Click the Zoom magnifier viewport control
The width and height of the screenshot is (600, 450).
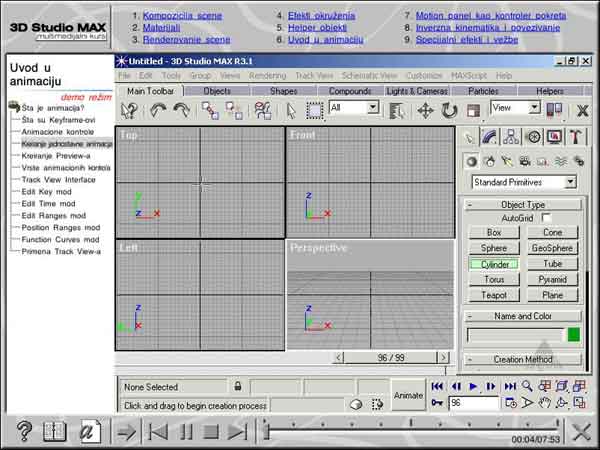coord(527,386)
